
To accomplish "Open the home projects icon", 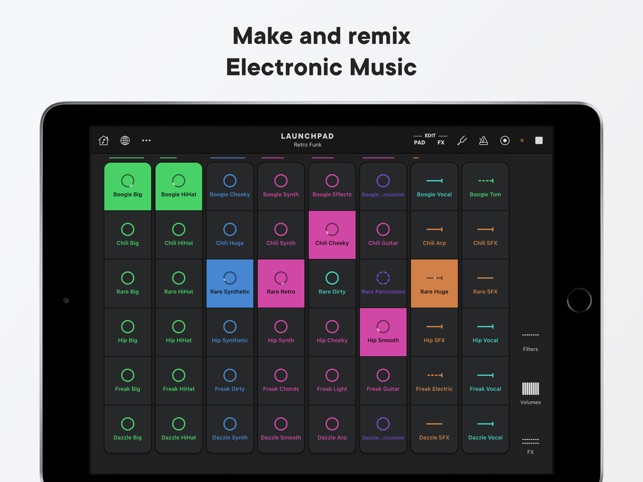I will pos(104,141).
